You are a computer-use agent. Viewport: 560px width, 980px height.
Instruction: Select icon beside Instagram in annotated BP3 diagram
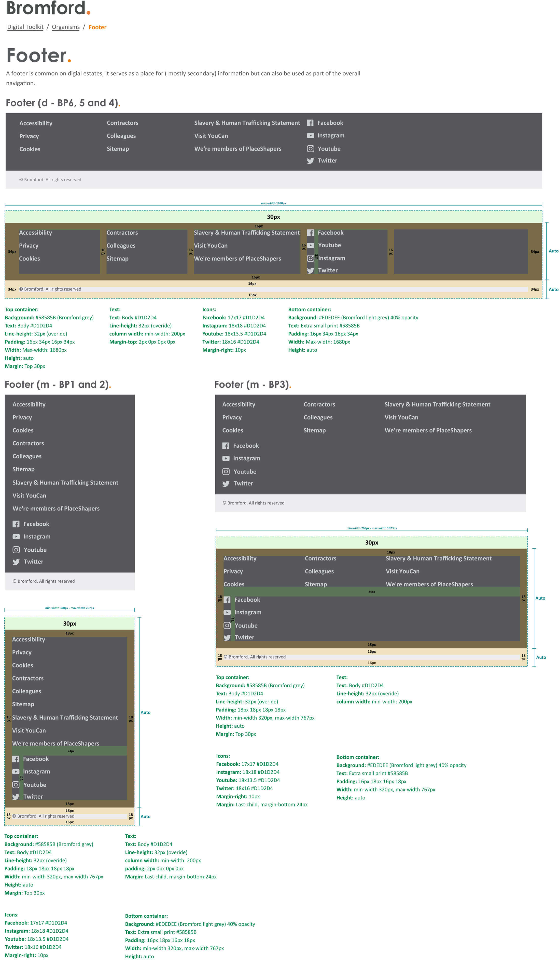tap(227, 612)
